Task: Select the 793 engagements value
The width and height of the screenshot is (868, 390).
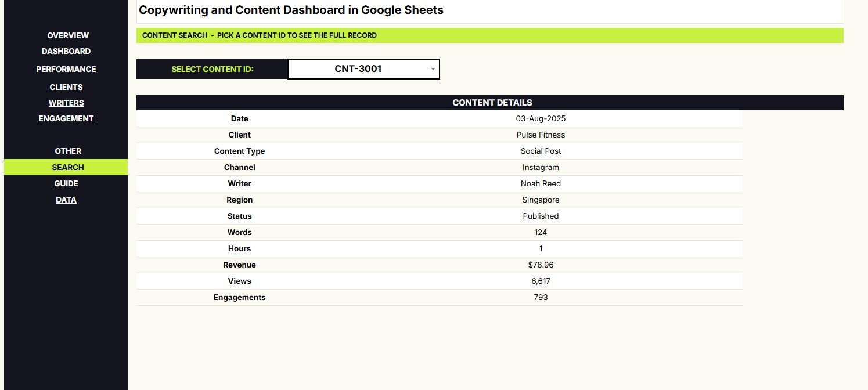Action: tap(541, 297)
